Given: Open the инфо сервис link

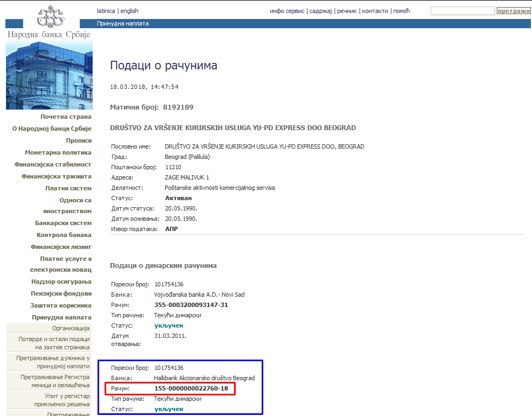Looking at the screenshot, I should (x=287, y=11).
